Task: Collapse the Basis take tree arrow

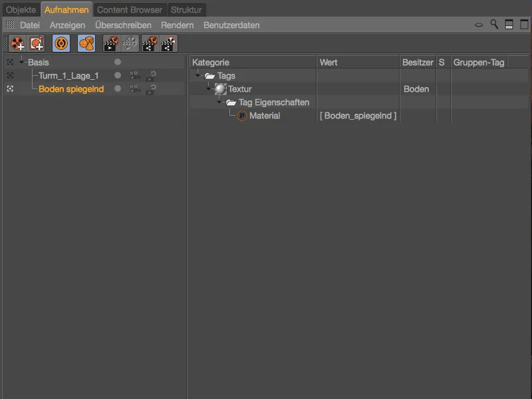Action: [x=21, y=62]
